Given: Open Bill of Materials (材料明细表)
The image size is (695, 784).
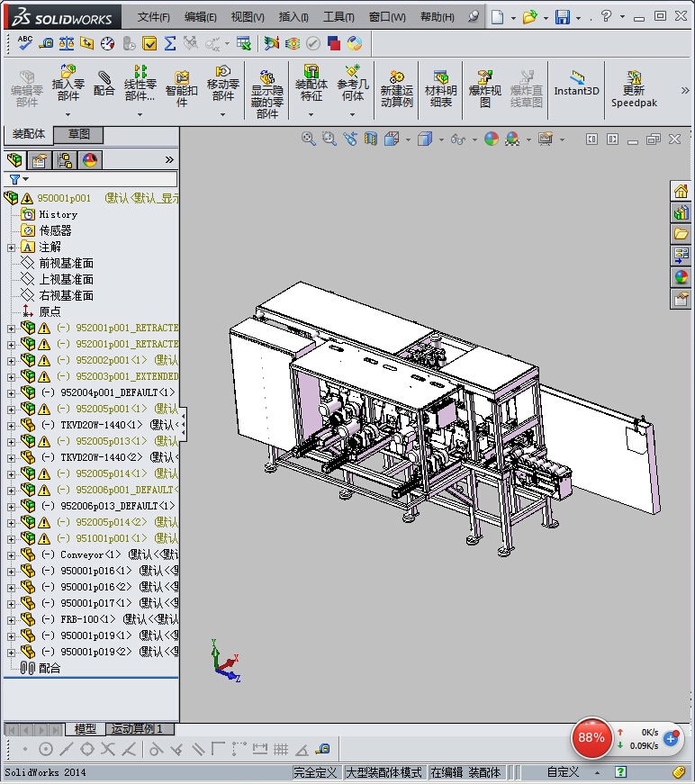Looking at the screenshot, I should pos(440,89).
